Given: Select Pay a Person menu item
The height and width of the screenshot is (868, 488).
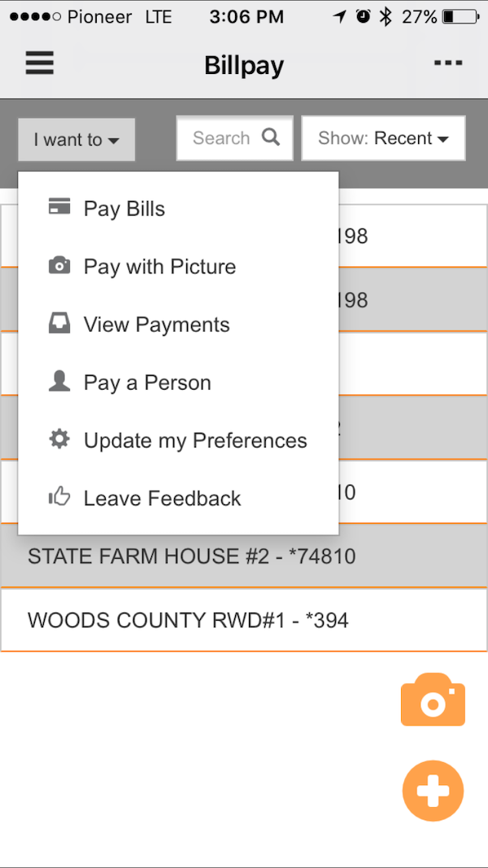Looking at the screenshot, I should (147, 382).
